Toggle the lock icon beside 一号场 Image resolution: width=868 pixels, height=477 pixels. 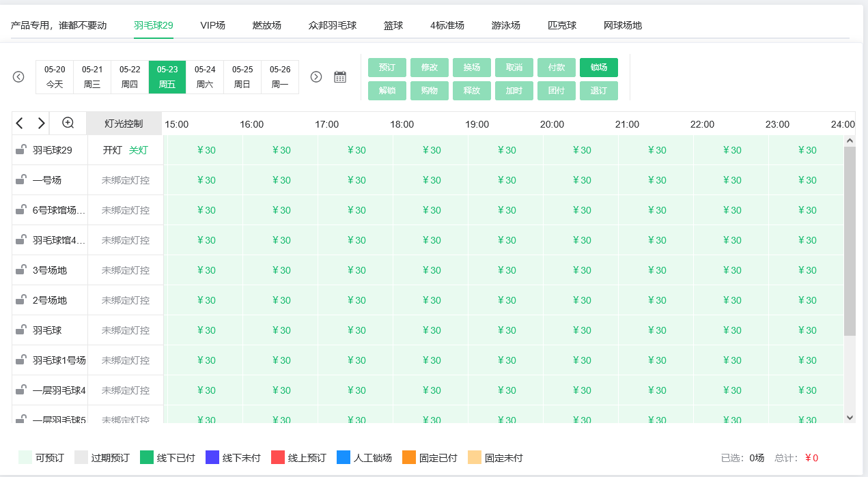coord(21,180)
